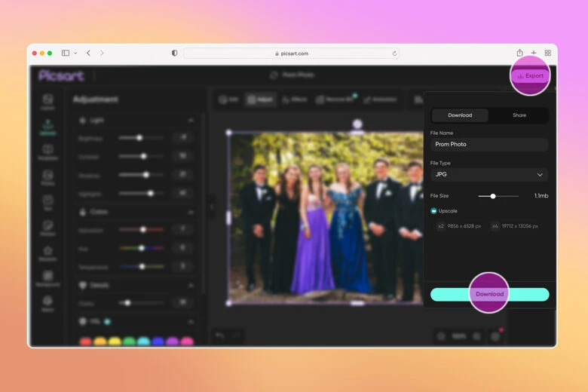Click the Brightness slider
Screen dimensions: 588x392
point(141,138)
